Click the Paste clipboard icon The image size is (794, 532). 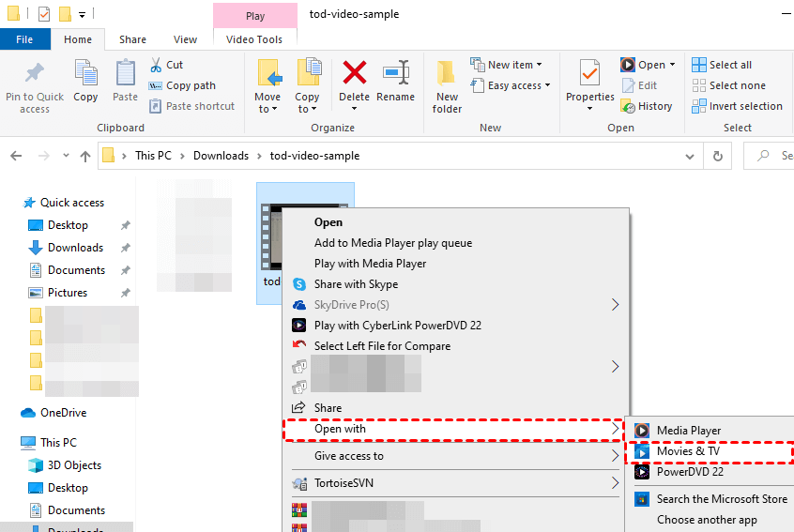[x=125, y=72]
